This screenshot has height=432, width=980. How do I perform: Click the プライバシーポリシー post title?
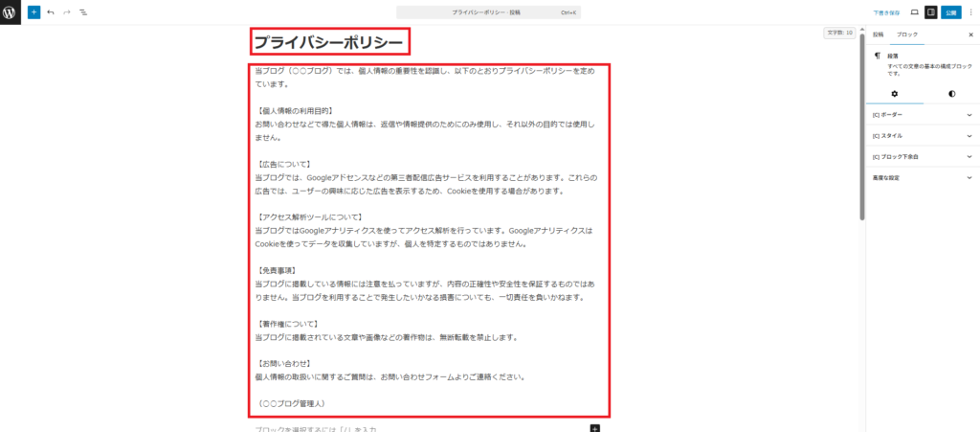tap(329, 43)
